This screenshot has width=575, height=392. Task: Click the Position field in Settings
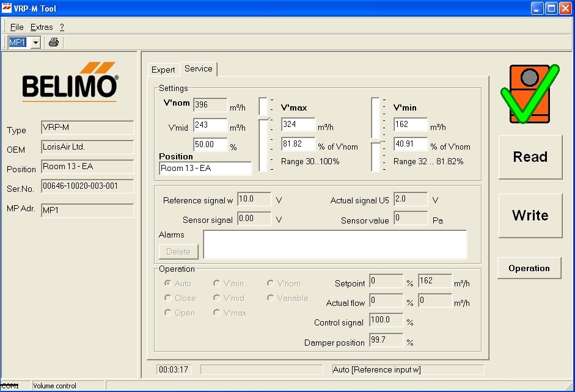[x=205, y=169]
